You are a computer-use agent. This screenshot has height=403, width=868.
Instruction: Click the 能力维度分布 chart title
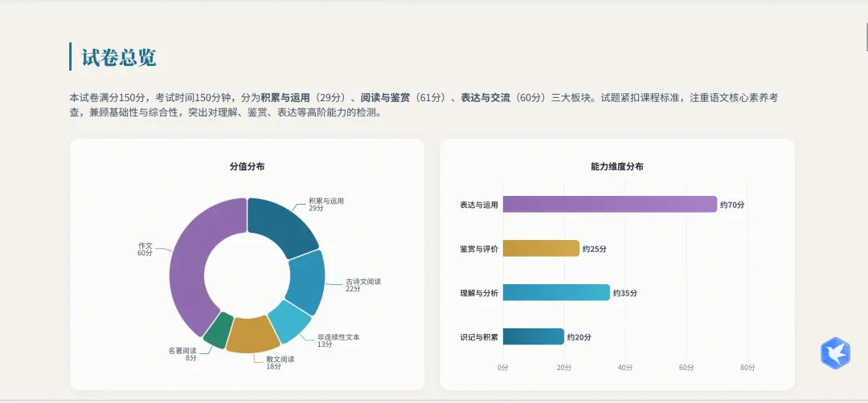coord(617,166)
